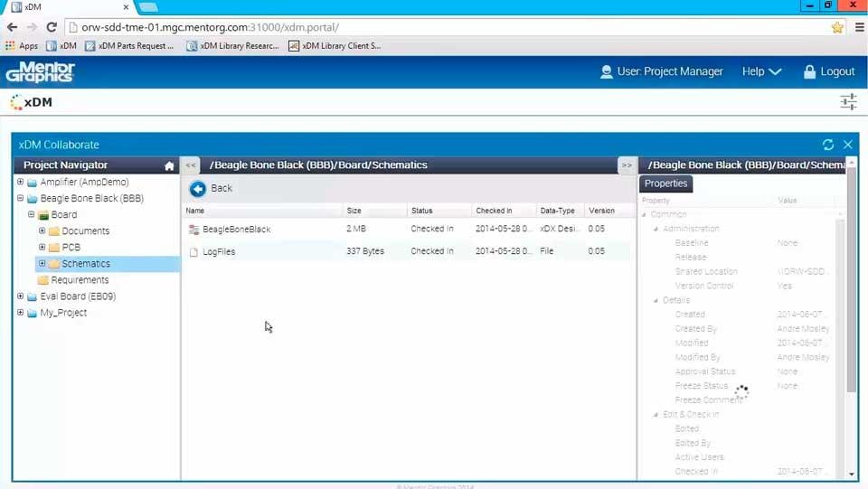Select the Board tree item
Screen dimensions: 868x489
(64, 214)
